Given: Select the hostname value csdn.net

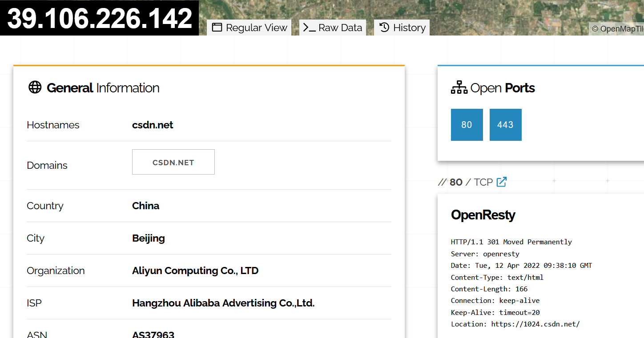Looking at the screenshot, I should 153,125.
